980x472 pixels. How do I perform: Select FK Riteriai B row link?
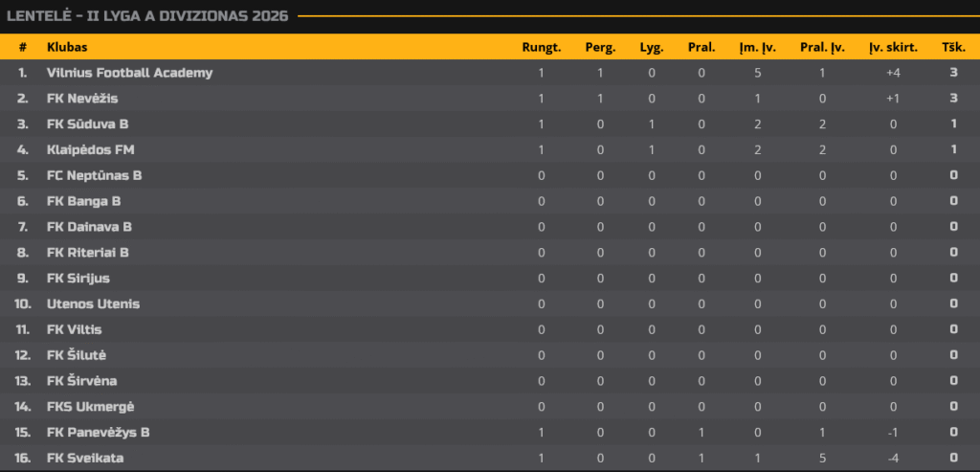click(x=88, y=253)
